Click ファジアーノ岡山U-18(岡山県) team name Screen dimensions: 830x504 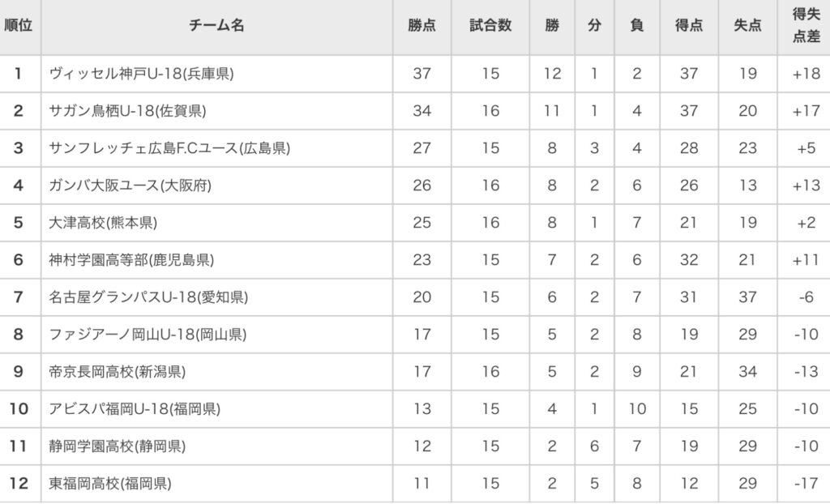coord(148,335)
